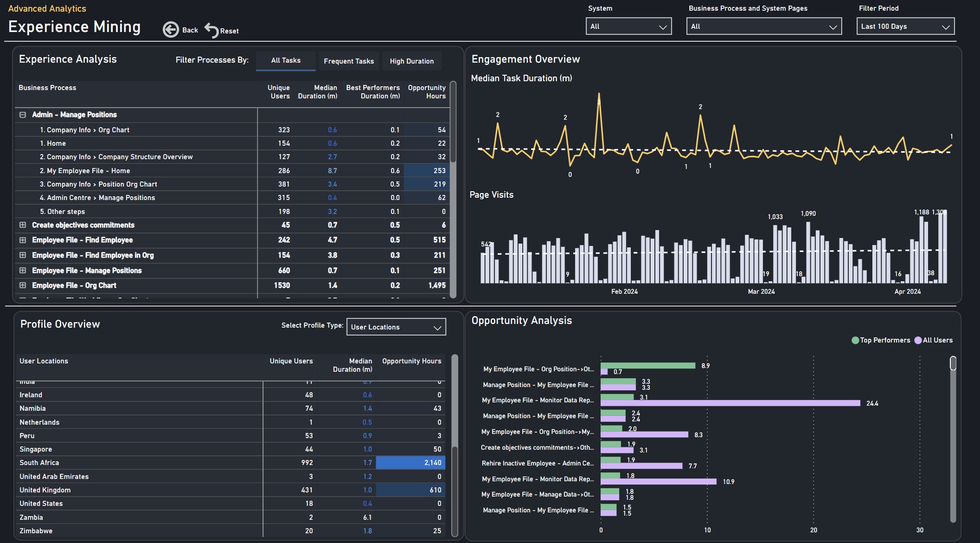The image size is (980, 543).
Task: Select the Frequent Tasks filter
Action: 349,61
